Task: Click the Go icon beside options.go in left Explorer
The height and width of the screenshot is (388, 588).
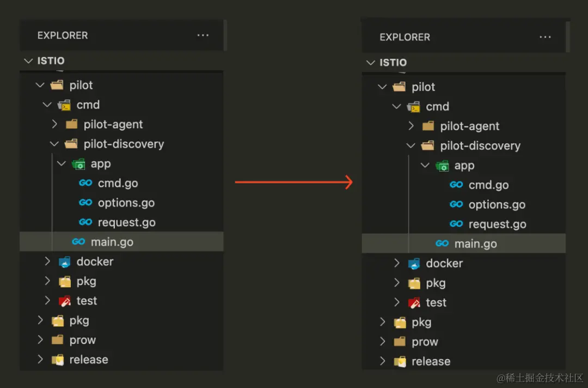Action: [85, 203]
